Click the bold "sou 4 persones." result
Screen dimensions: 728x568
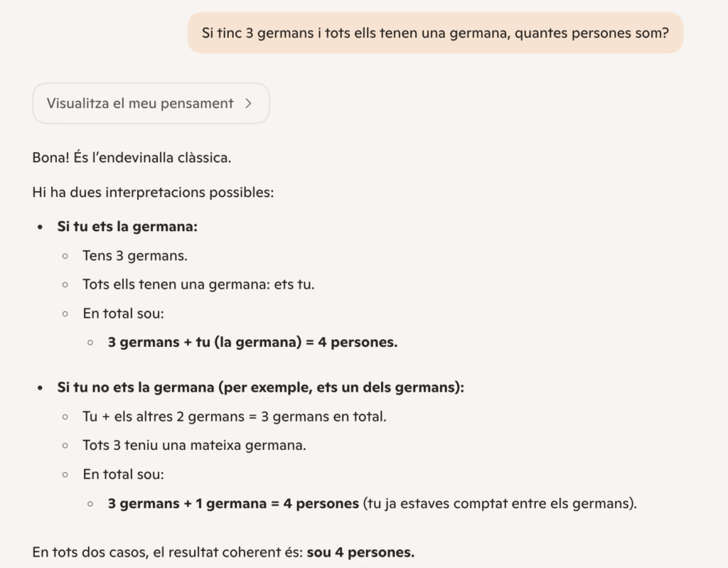tap(360, 552)
